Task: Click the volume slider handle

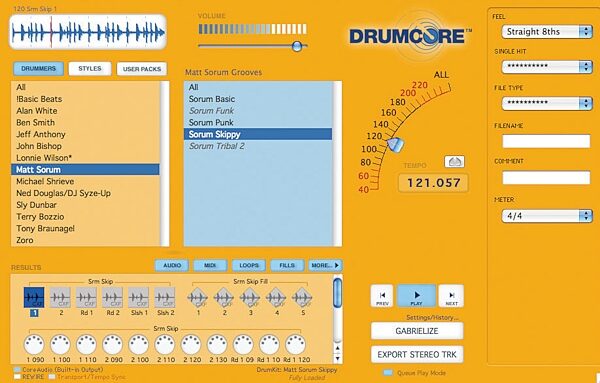Action: point(297,46)
